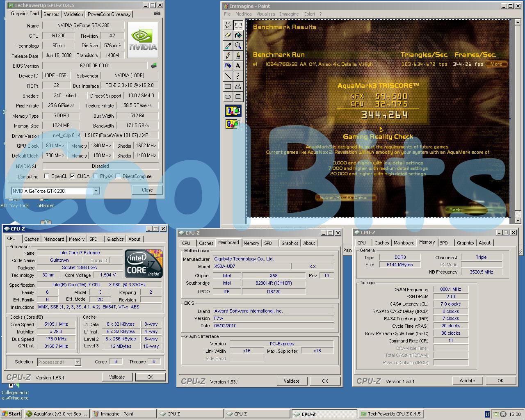Click Validate in Memory CPU-Z window
Screen dimensions: 525x420
pyautogui.click(x=467, y=381)
